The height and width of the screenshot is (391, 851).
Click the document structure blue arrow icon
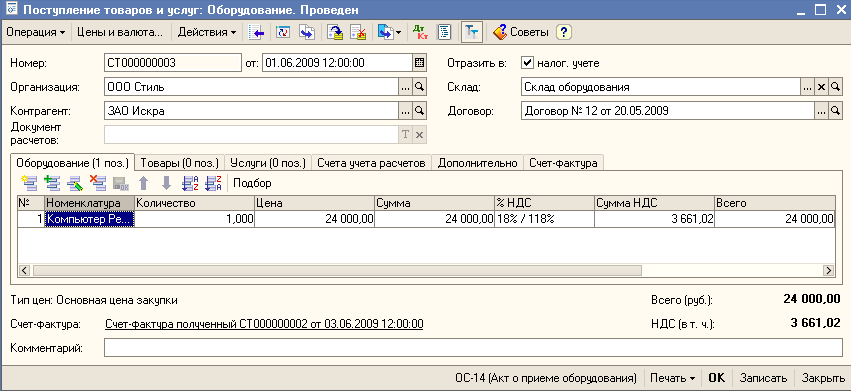385,32
